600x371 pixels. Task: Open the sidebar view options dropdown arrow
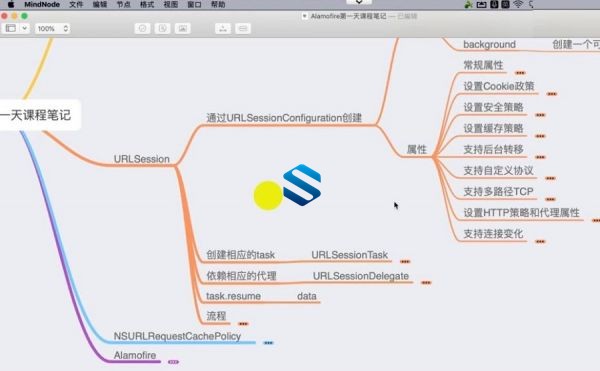24,28
